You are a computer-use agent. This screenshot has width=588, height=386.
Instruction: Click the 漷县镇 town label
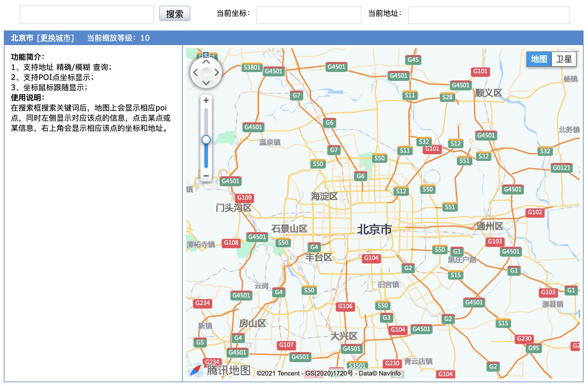pyautogui.click(x=552, y=304)
